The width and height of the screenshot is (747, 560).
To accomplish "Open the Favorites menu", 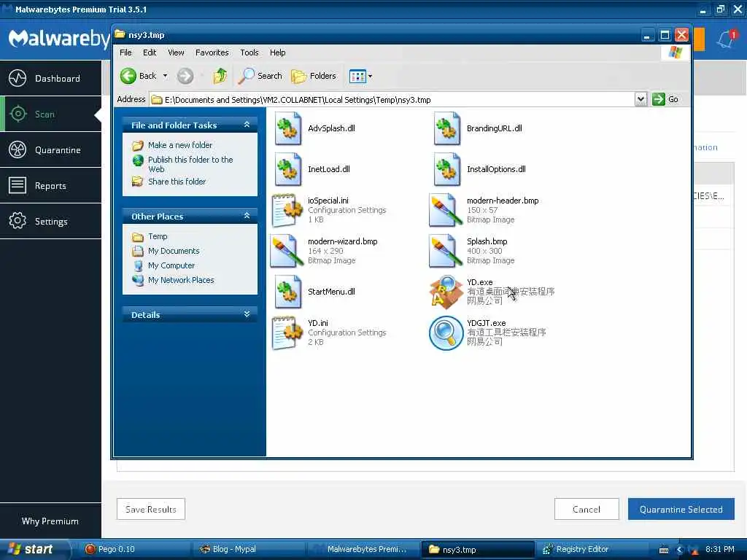I will [x=212, y=52].
